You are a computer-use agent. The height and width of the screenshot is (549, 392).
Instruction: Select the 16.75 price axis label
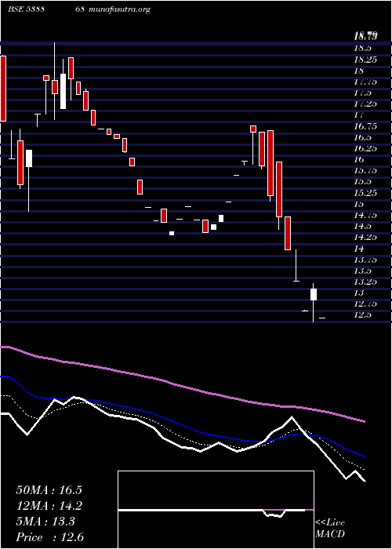(x=365, y=126)
